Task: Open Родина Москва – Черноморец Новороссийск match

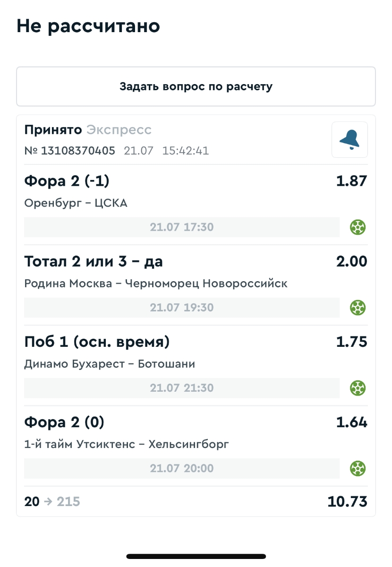Action: pyautogui.click(x=155, y=283)
